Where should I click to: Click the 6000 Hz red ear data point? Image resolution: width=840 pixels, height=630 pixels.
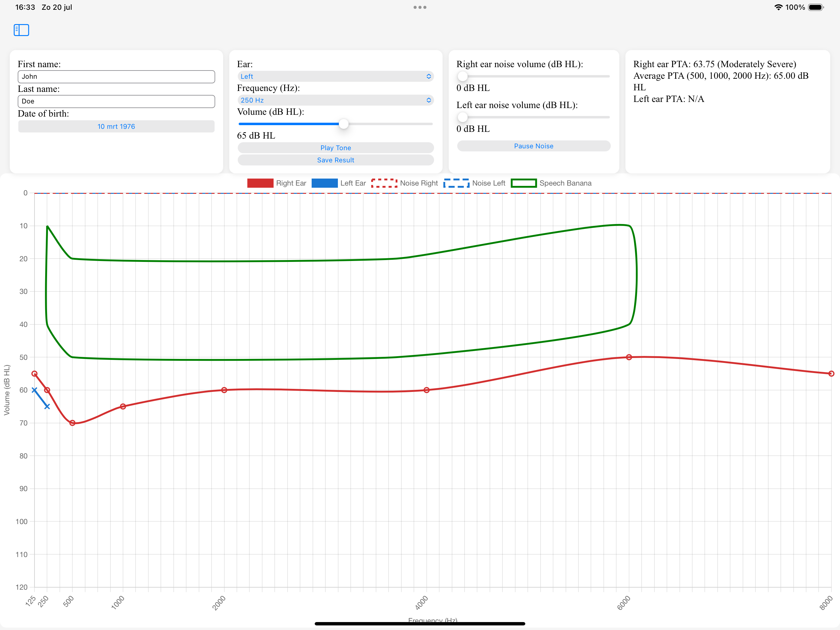(629, 357)
